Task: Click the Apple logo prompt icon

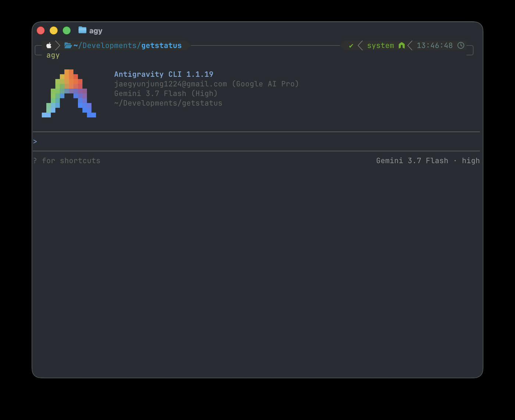Action: point(49,46)
